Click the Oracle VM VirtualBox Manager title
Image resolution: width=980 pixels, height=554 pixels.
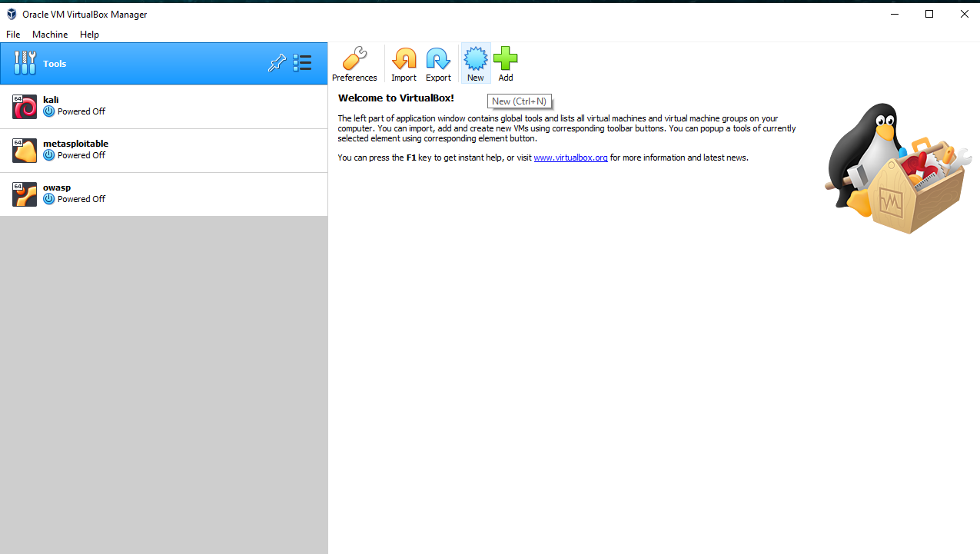tap(85, 15)
